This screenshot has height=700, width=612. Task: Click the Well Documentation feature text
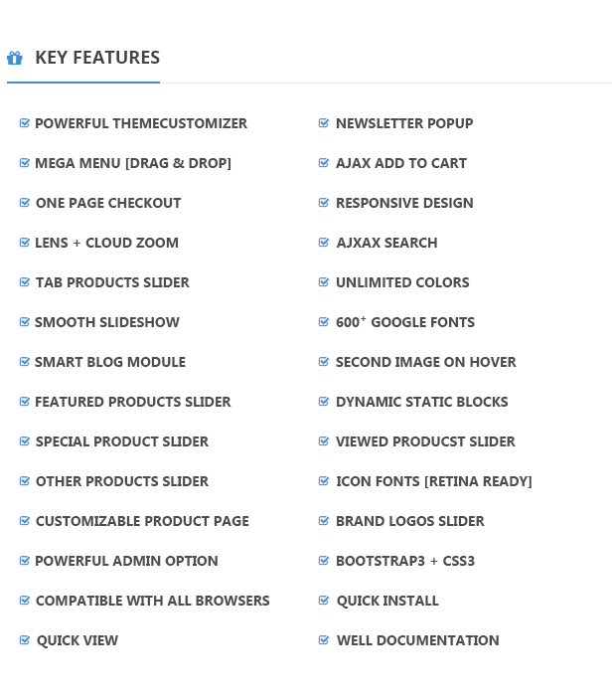pyautogui.click(x=417, y=640)
